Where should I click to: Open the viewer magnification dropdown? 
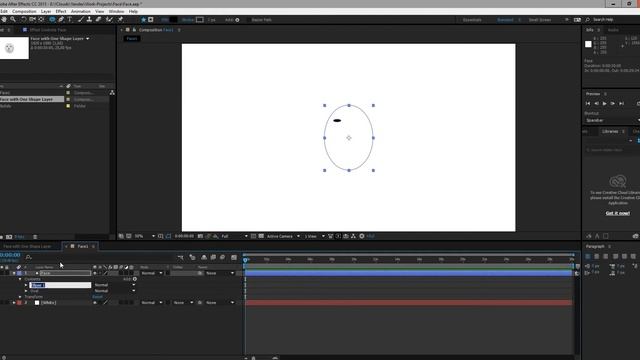pyautogui.click(x=144, y=236)
